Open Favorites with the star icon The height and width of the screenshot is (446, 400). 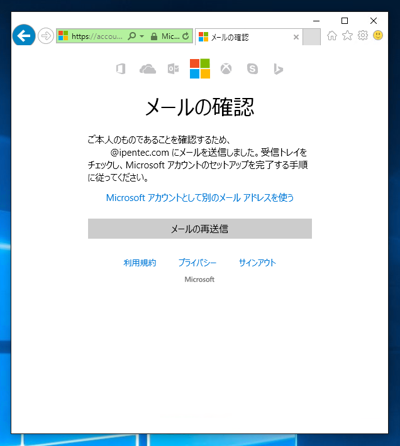[347, 35]
